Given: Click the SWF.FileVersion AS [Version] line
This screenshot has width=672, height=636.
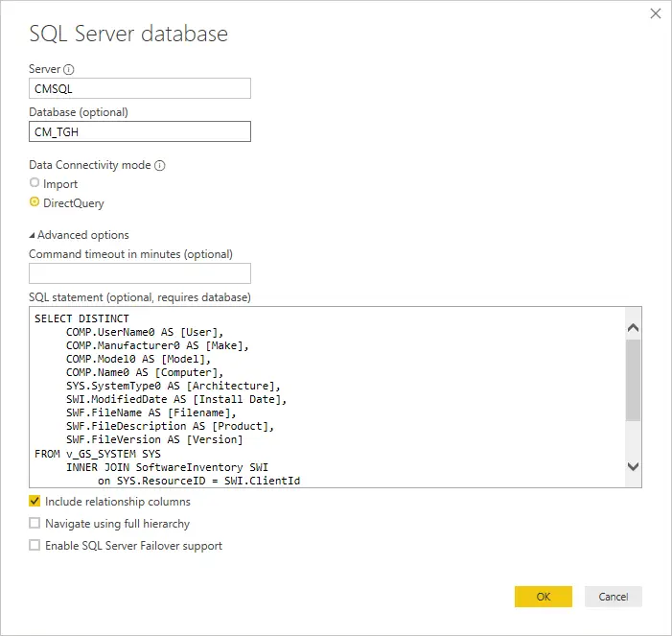Looking at the screenshot, I should point(154,439).
